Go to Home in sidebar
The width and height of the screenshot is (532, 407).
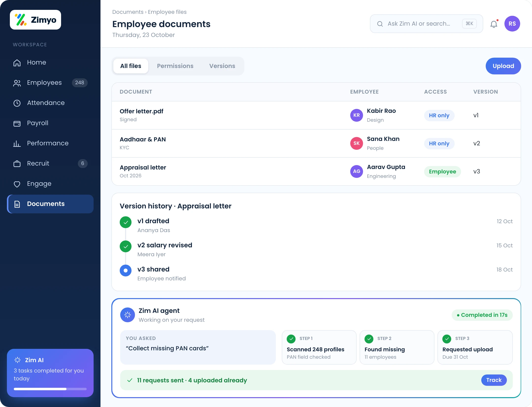[x=36, y=63]
